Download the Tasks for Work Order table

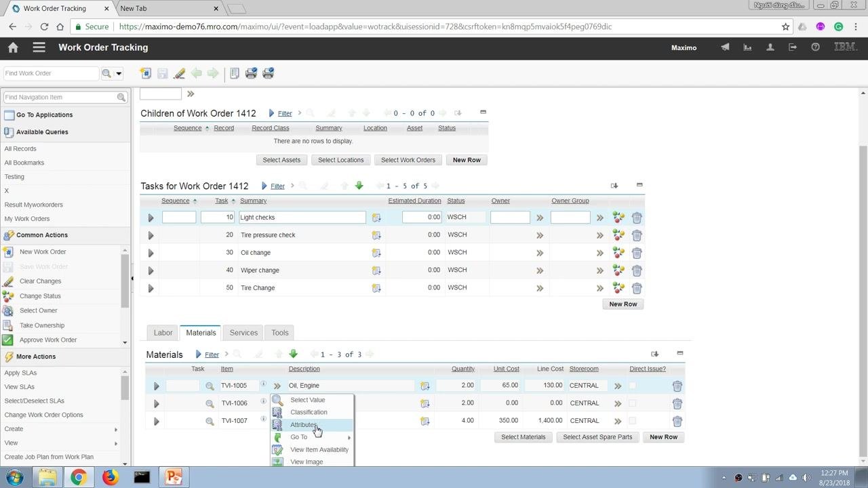[614, 186]
